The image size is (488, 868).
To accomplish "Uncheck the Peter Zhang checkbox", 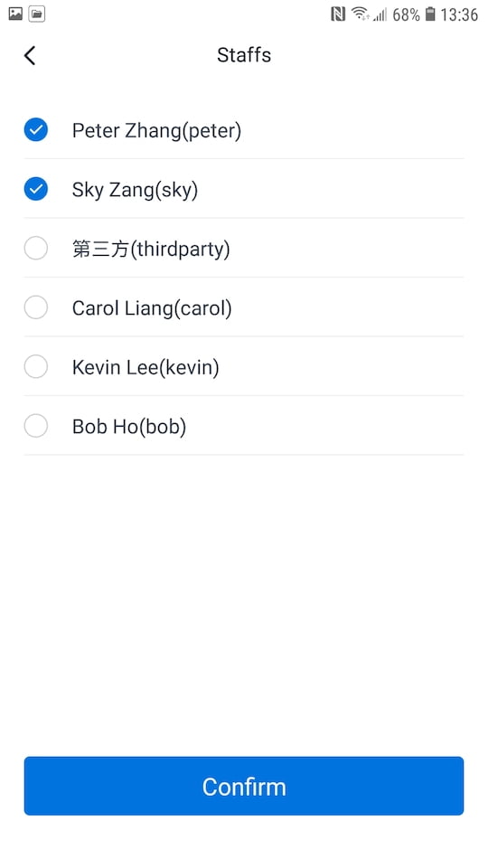I will (x=36, y=130).
